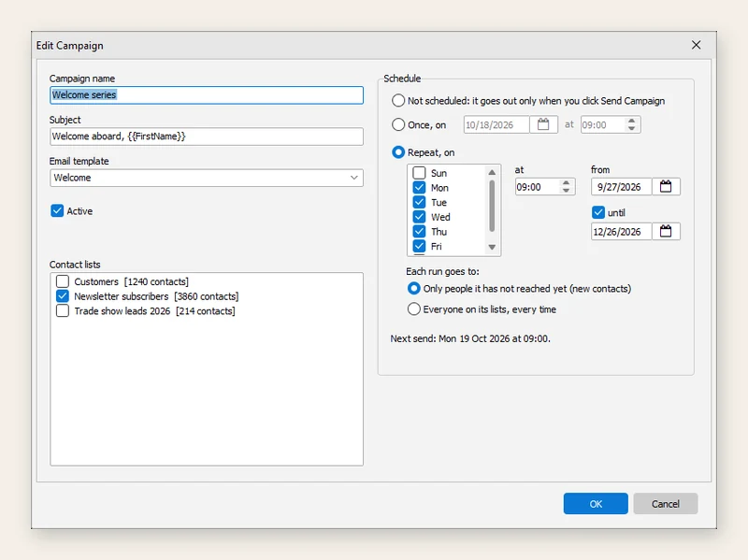
Task: Confirm changes with the OK button
Action: (596, 504)
